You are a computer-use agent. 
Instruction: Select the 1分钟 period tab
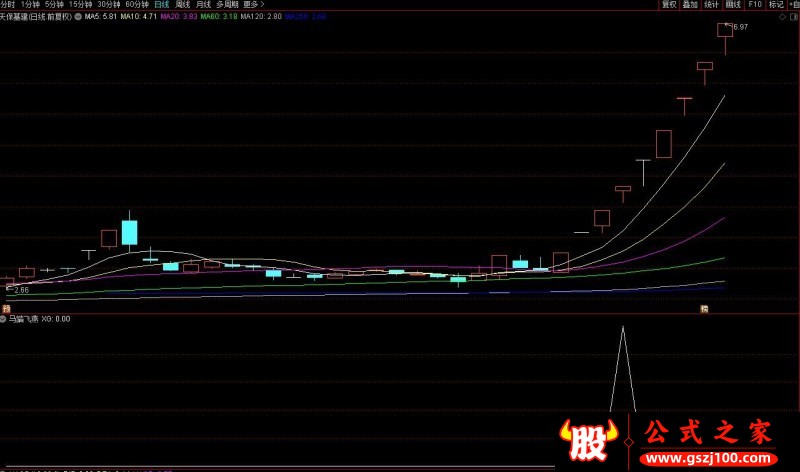pyautogui.click(x=30, y=5)
